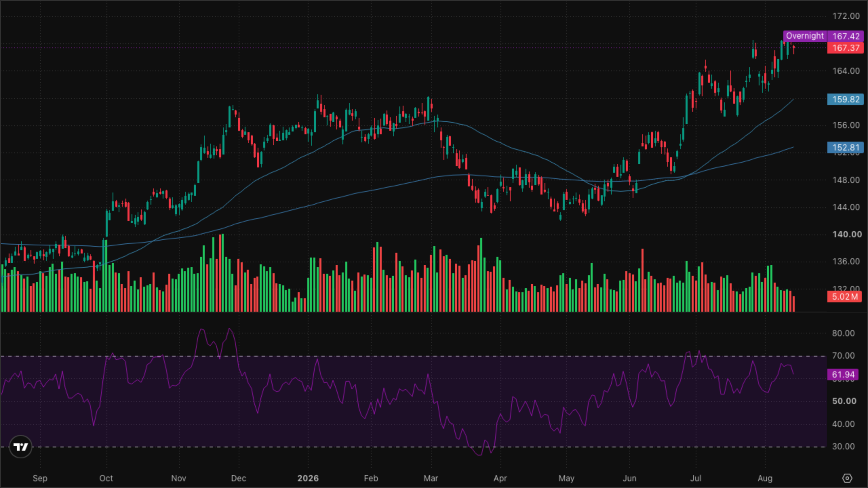Viewport: 868px width, 488px height.
Task: Open chart settings gear icon
Action: point(847,478)
